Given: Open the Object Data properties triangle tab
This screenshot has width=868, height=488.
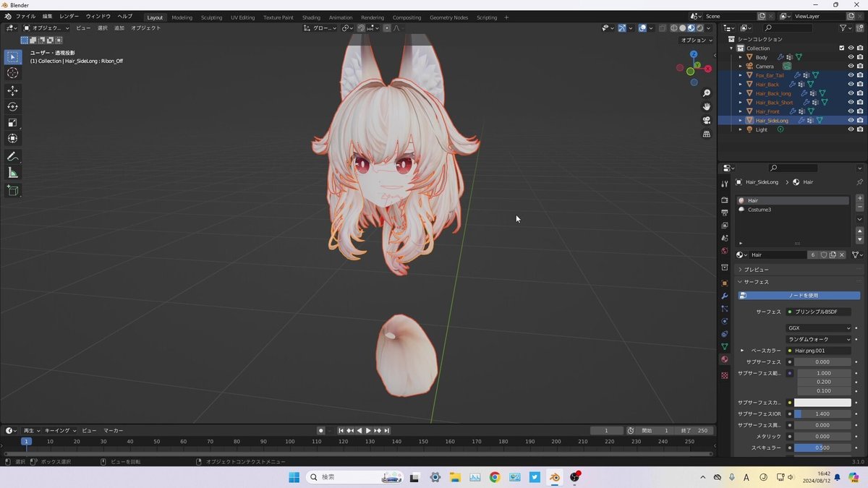Looking at the screenshot, I should pyautogui.click(x=724, y=346).
